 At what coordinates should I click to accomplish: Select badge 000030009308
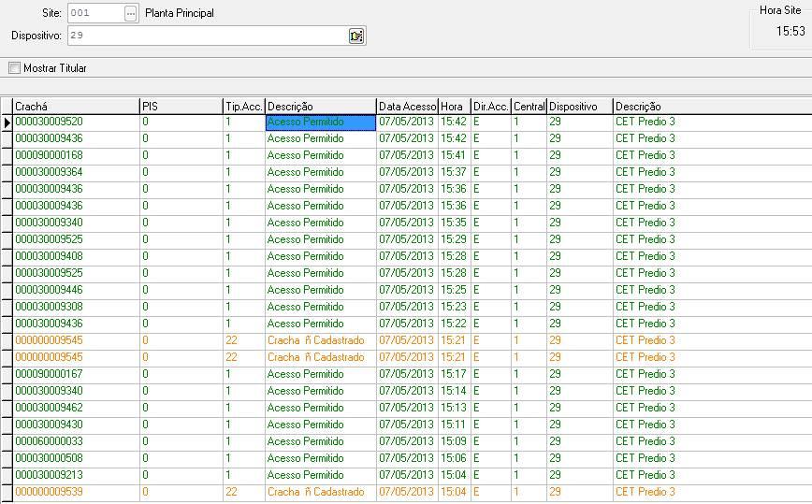pos(49,307)
